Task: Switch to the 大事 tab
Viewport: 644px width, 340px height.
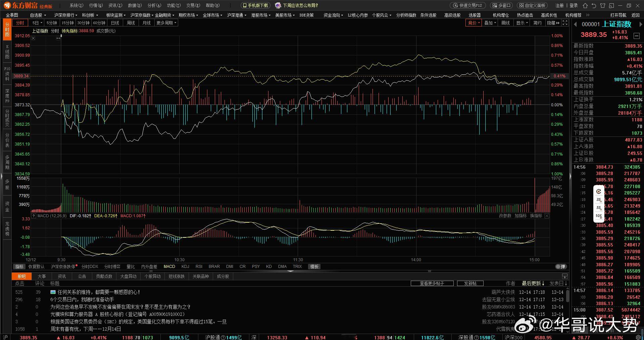Action: point(42,276)
